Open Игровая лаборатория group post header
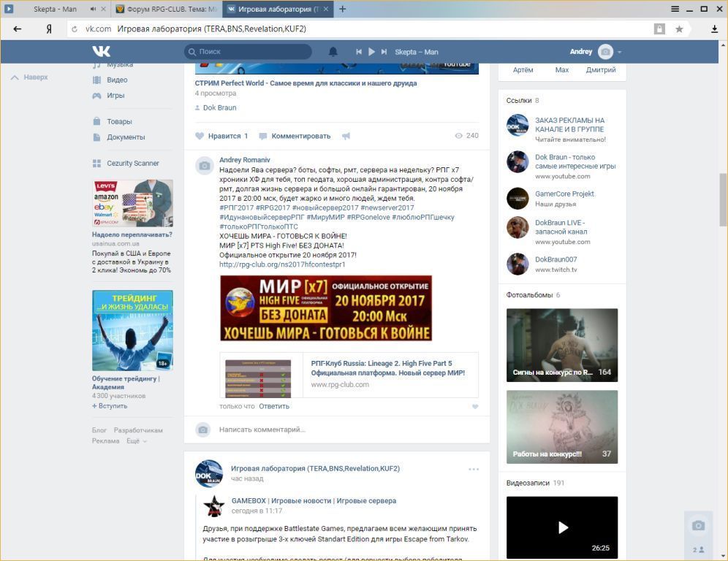Image resolution: width=728 pixels, height=561 pixels. (x=315, y=468)
